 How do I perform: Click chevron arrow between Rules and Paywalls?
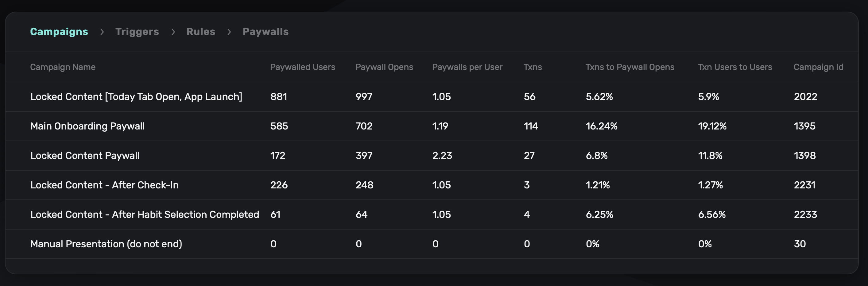[229, 32]
